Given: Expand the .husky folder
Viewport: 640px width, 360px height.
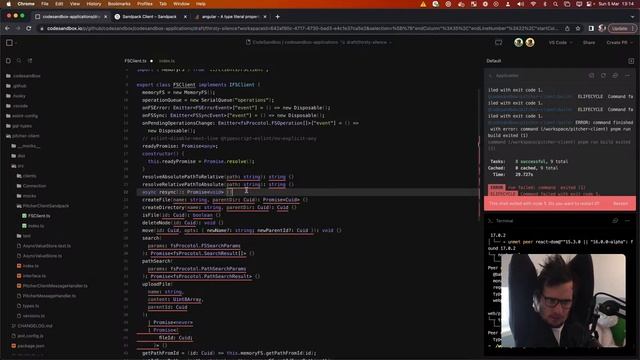Looking at the screenshot, I should click(16, 96).
